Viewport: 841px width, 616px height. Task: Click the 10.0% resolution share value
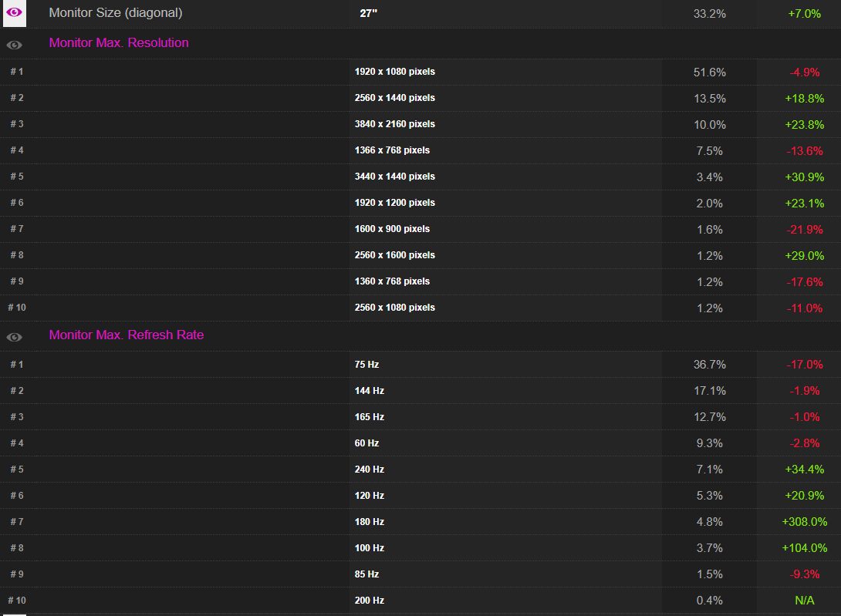pyautogui.click(x=709, y=125)
